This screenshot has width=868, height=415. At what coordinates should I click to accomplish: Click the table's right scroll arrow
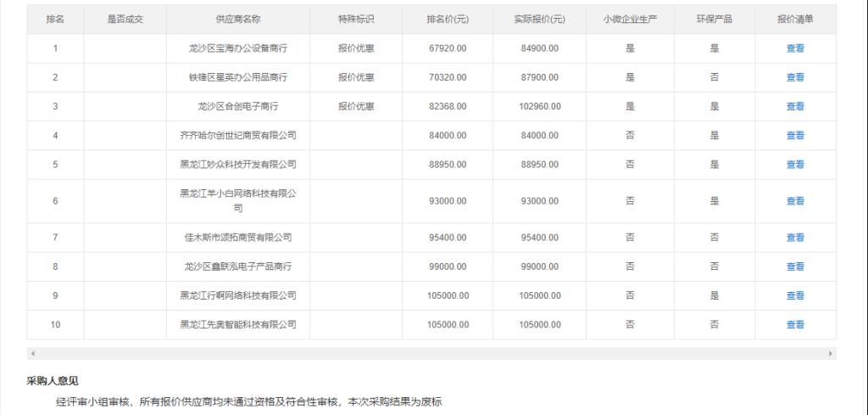coord(830,353)
